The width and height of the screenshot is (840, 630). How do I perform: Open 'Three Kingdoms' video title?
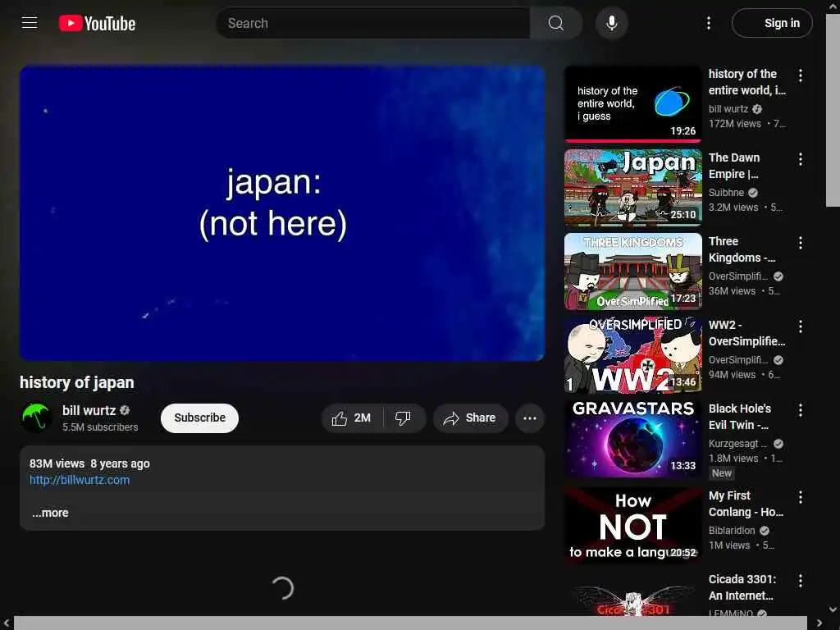[x=742, y=249]
